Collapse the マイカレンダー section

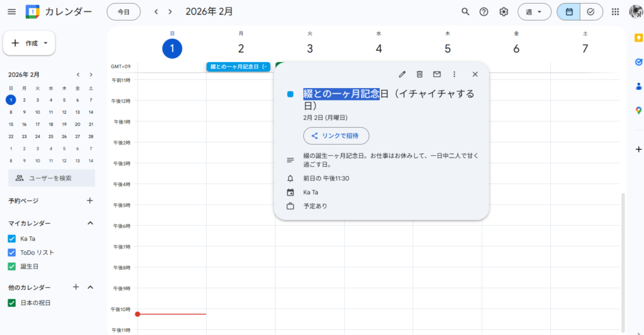coord(90,223)
